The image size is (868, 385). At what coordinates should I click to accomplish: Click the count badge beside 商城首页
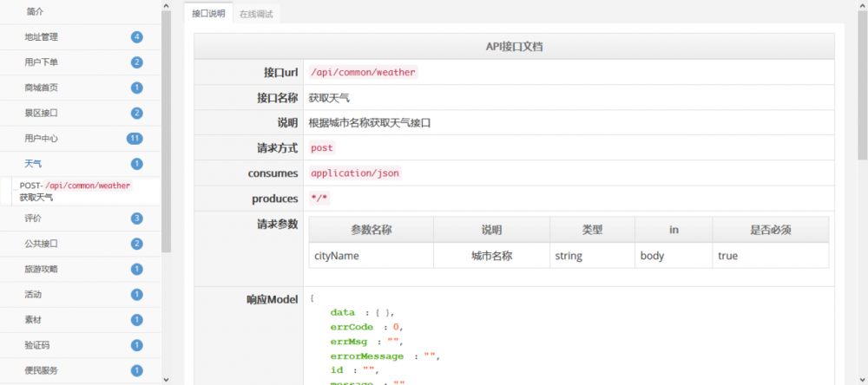click(x=137, y=88)
